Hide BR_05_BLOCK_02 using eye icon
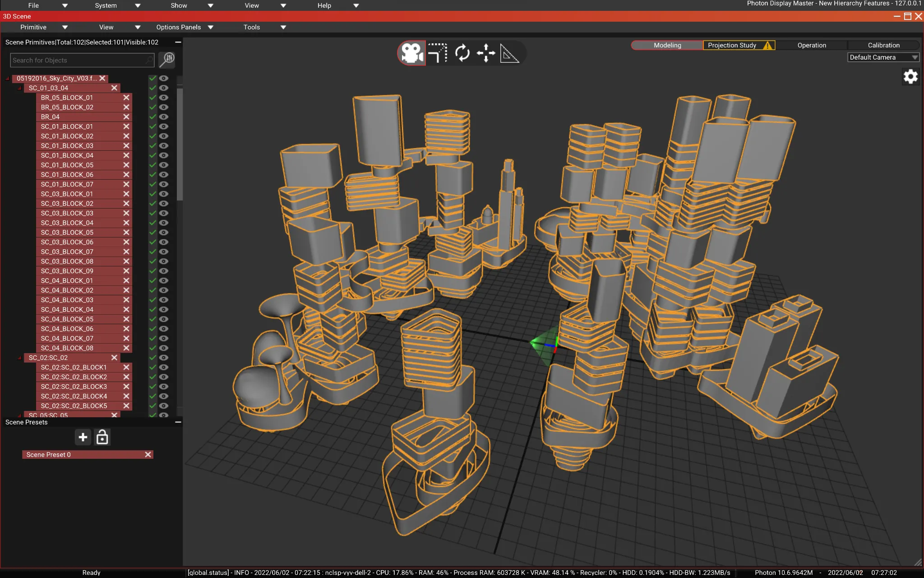 [164, 107]
